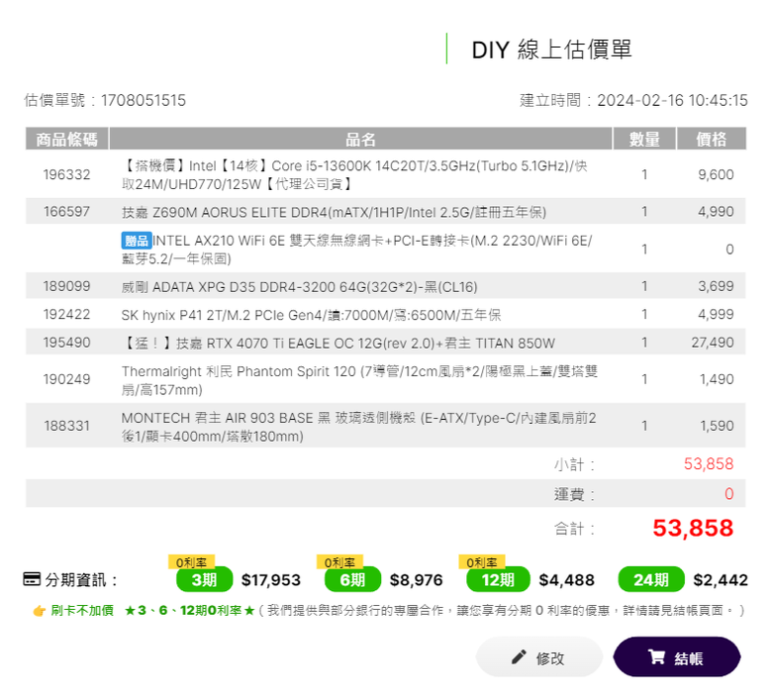Screen dimensions: 772x700
Task: Click product code 195490
Action: (66, 343)
